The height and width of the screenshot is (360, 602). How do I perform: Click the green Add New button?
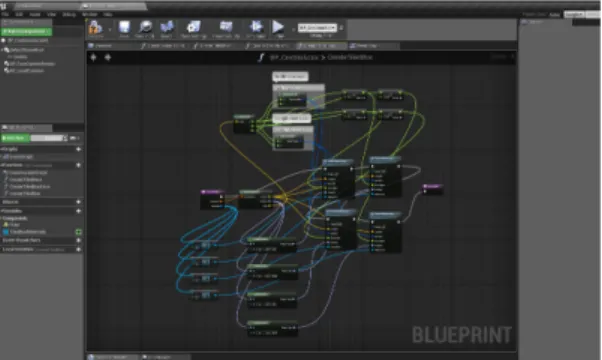pos(15,138)
